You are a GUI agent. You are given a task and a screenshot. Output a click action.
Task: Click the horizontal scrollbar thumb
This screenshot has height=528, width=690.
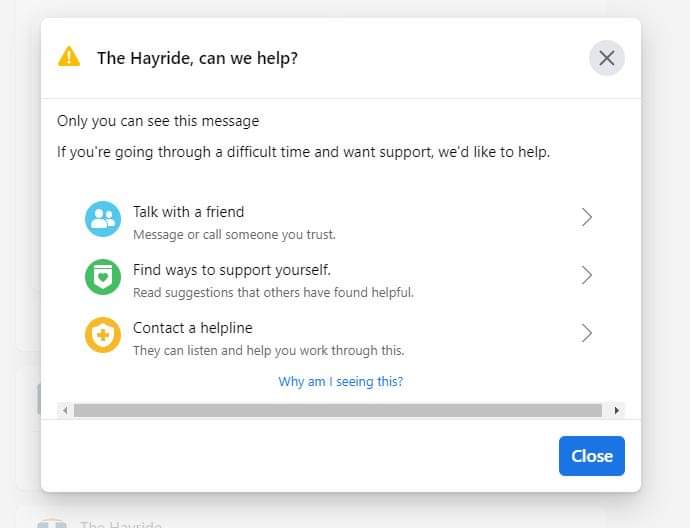337,410
